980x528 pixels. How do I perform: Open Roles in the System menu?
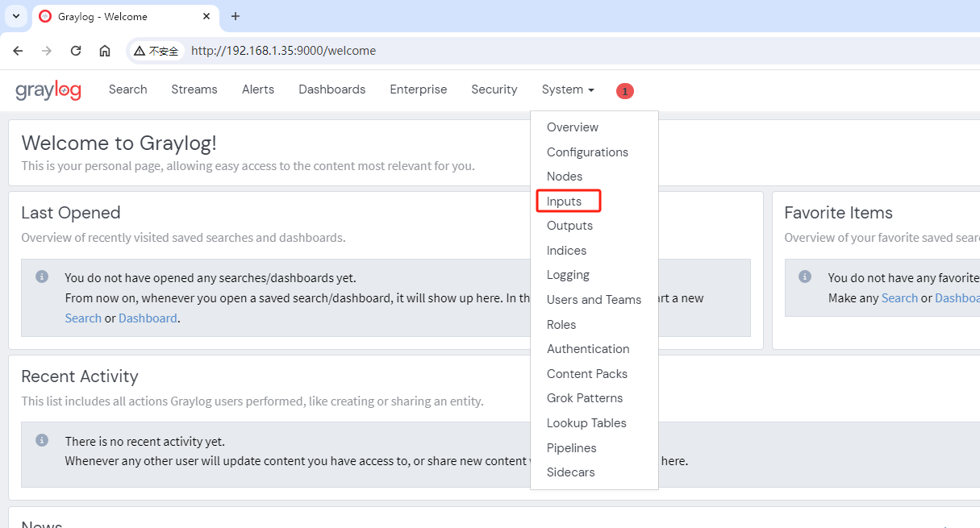(561, 325)
